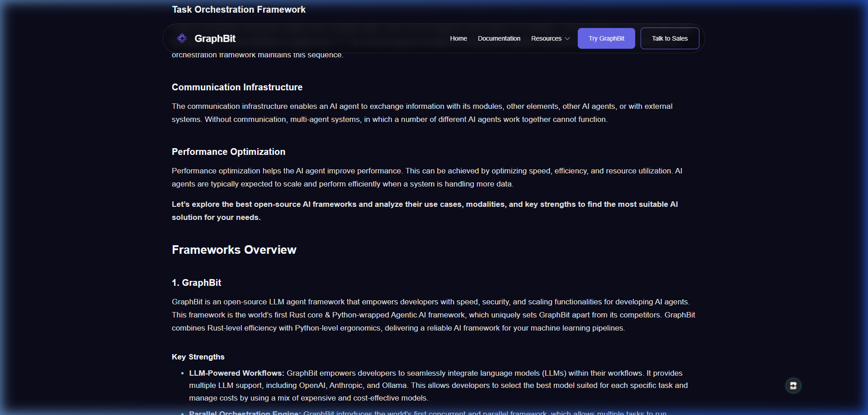Image resolution: width=868 pixels, height=415 pixels.
Task: Click the Communication Infrastructure heading
Action: pyautogui.click(x=237, y=87)
